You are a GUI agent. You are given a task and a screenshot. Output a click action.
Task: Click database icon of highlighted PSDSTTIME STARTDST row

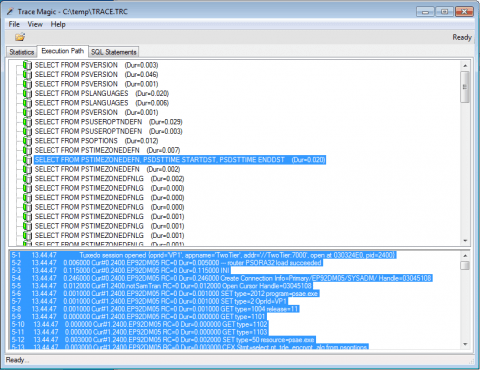pos(27,160)
